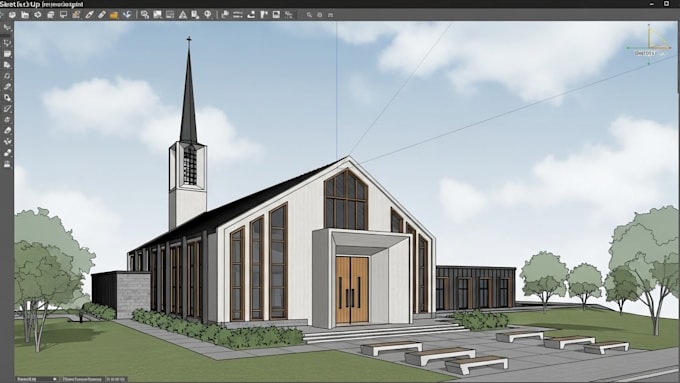Image resolution: width=680 pixels, height=383 pixels.
Task: Select the steeple spire on tower
Action: (188, 91)
